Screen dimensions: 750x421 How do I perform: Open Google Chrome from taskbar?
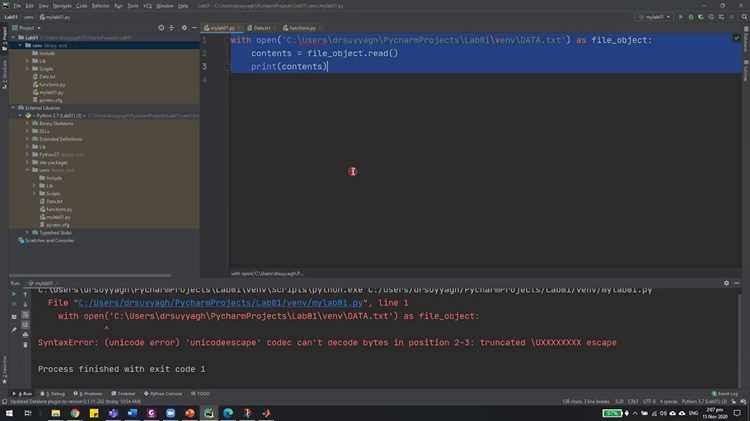pyautogui.click(x=75, y=413)
